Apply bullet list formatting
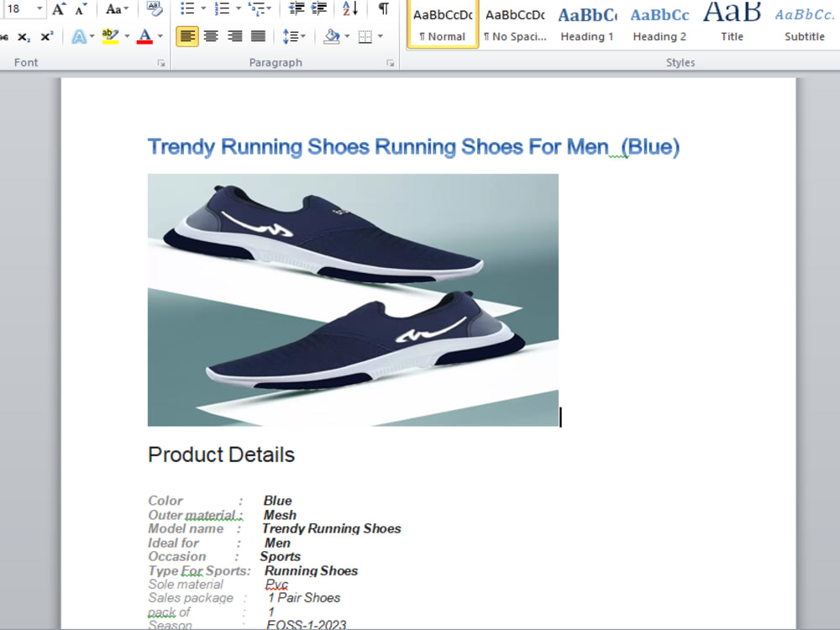Image resolution: width=840 pixels, height=630 pixels. (187, 8)
